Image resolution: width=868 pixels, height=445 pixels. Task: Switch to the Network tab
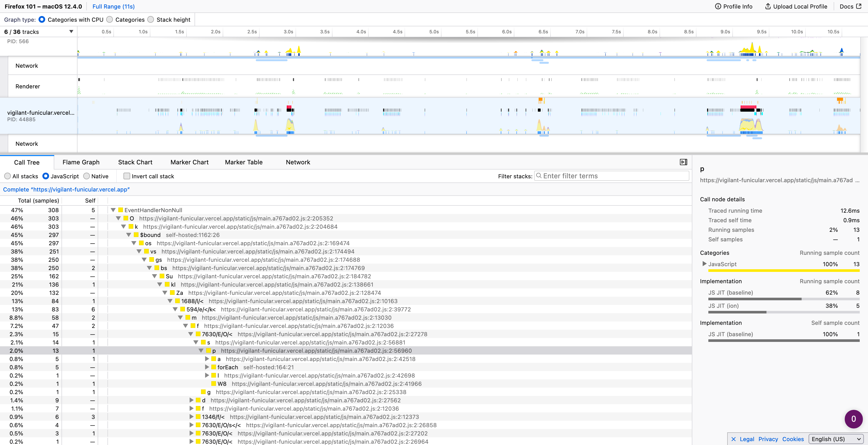pyautogui.click(x=298, y=162)
